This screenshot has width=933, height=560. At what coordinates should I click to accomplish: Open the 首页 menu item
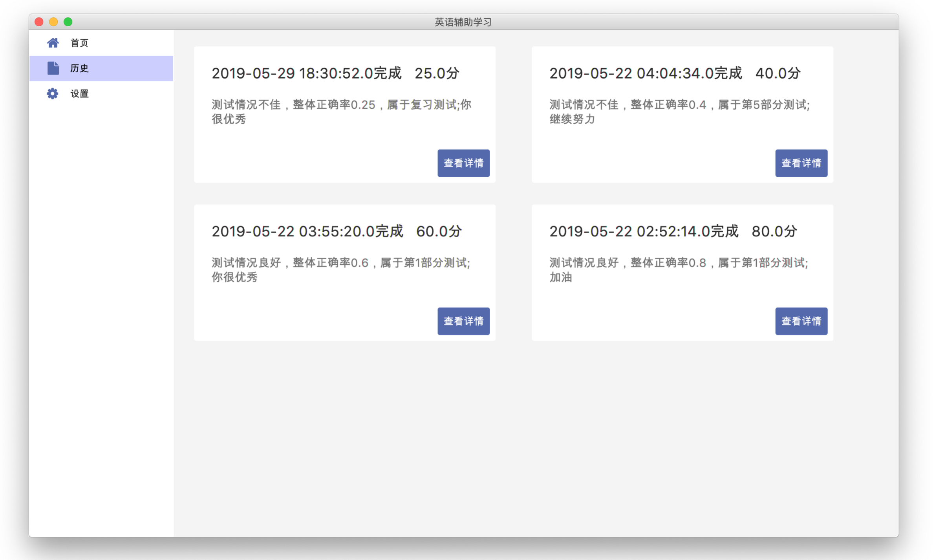[x=79, y=43]
